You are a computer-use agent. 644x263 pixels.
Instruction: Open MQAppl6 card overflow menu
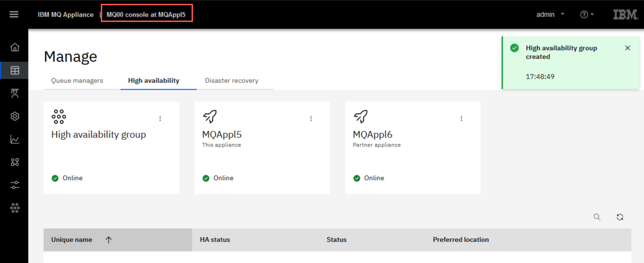pos(462,119)
